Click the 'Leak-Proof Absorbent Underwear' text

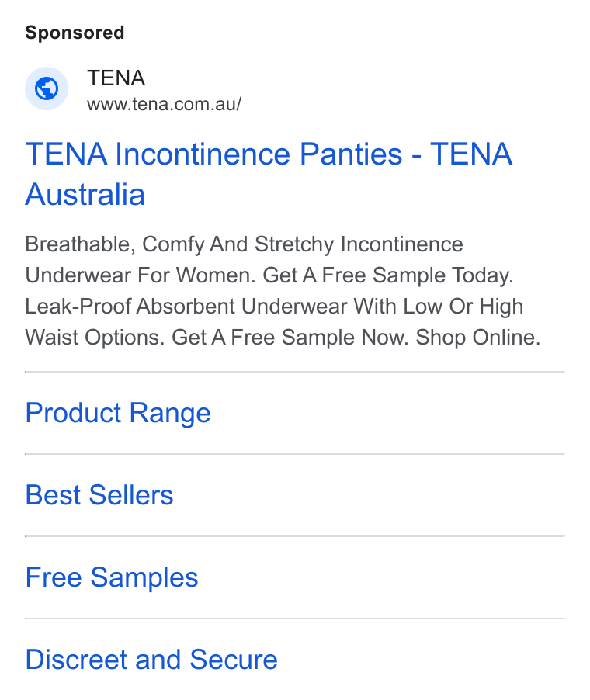[186, 307]
